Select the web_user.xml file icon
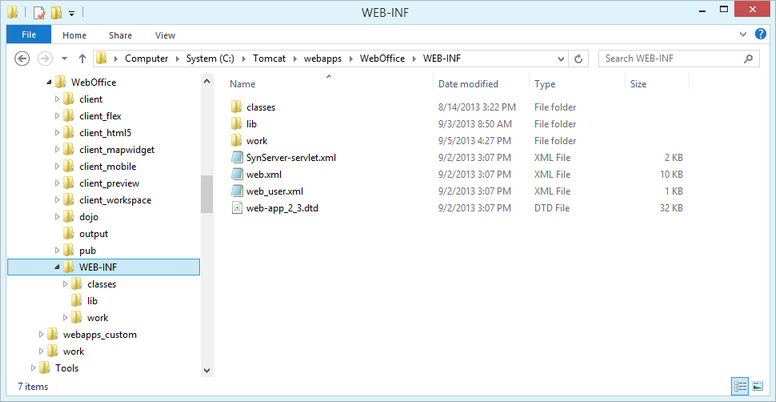The image size is (776, 402). click(x=238, y=191)
